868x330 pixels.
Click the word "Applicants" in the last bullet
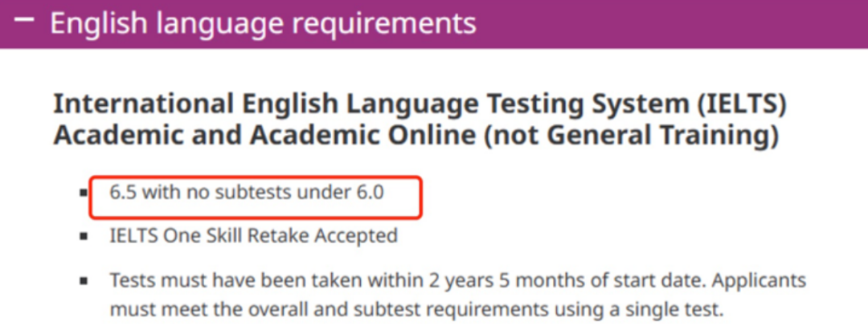click(x=759, y=282)
